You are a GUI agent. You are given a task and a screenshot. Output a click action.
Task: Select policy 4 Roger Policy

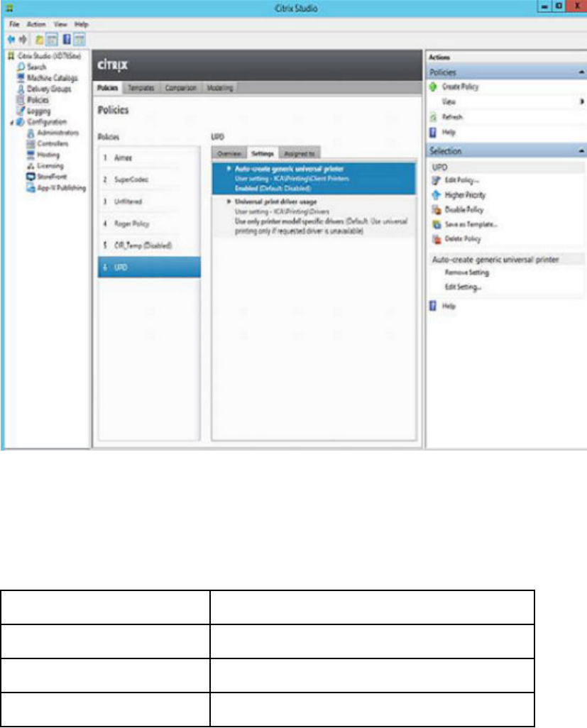[x=149, y=224]
